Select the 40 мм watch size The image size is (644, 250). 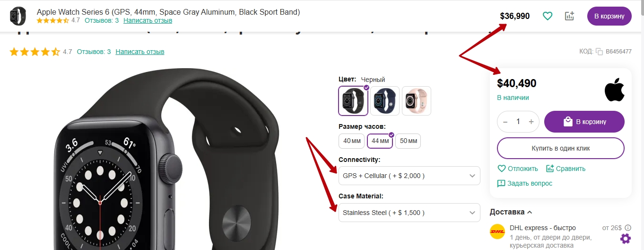click(x=352, y=141)
